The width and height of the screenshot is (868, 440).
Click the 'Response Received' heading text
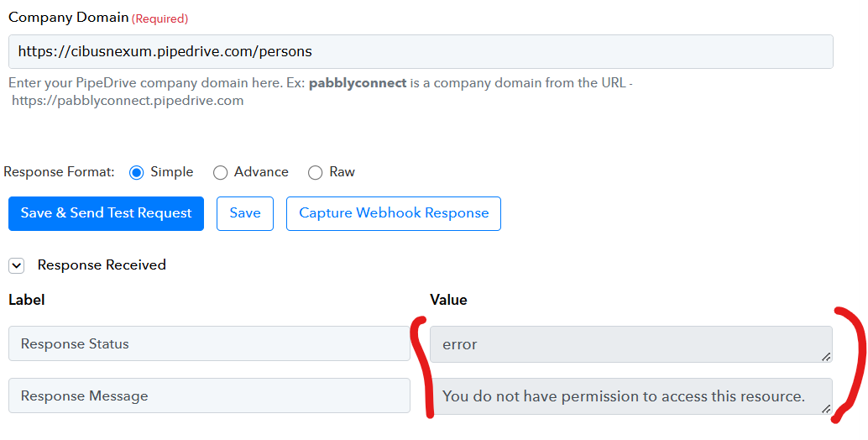coord(102,265)
